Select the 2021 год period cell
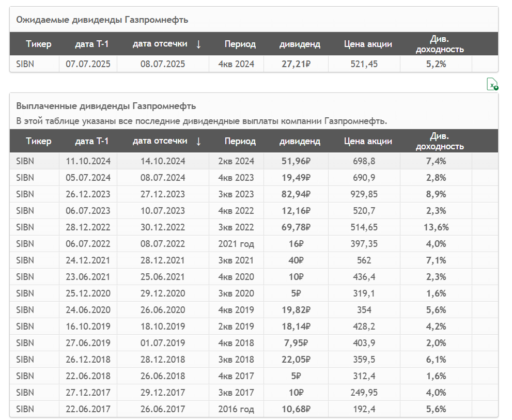The height and width of the screenshot is (420, 512). click(x=236, y=244)
